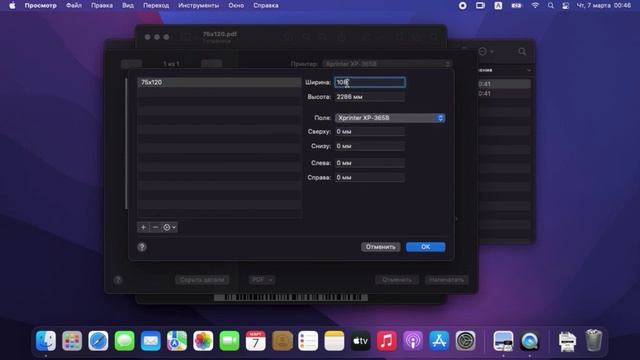The height and width of the screenshot is (360, 640).
Task: Add a new paper size with plus button
Action: click(x=143, y=227)
